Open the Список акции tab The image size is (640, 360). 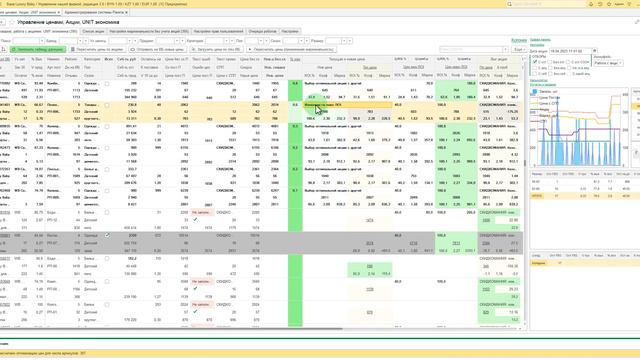coord(93,31)
